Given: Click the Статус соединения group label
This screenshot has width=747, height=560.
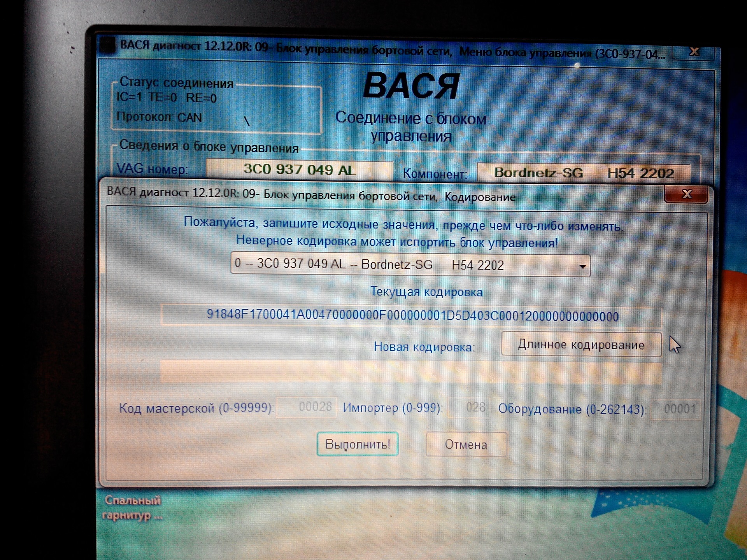Looking at the screenshot, I should point(176,82).
